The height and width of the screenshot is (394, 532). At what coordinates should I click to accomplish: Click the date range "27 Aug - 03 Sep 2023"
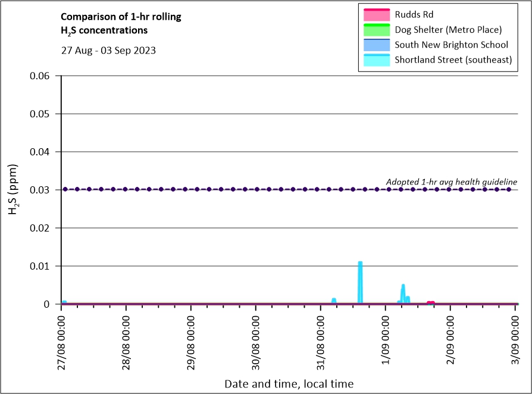tap(108, 51)
